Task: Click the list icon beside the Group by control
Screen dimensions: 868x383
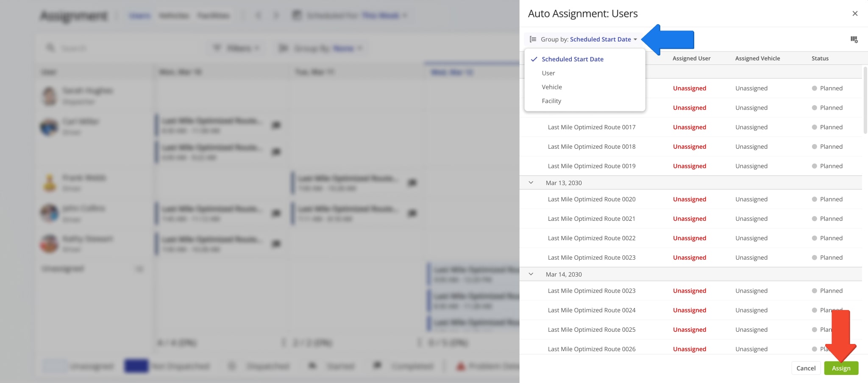Action: tap(533, 39)
